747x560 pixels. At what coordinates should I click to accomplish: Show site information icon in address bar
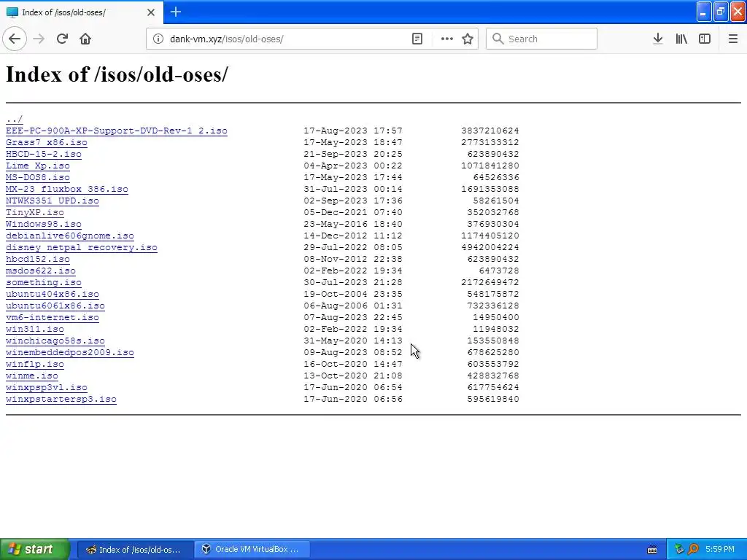click(x=158, y=39)
